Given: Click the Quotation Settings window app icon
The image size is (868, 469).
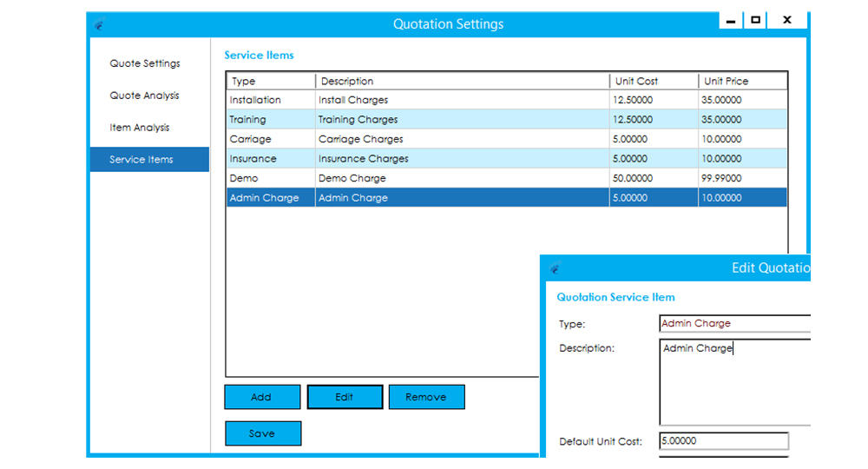Looking at the screenshot, I should point(99,24).
